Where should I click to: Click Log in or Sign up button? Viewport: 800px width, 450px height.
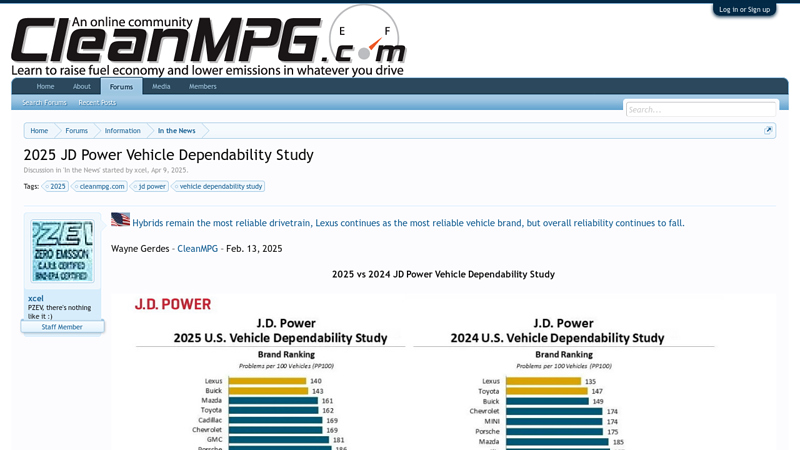click(744, 9)
